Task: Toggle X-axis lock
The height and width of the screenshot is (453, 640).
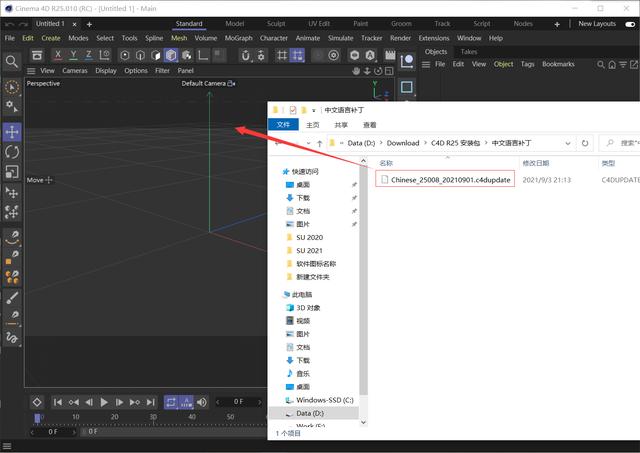Action: pos(58,55)
